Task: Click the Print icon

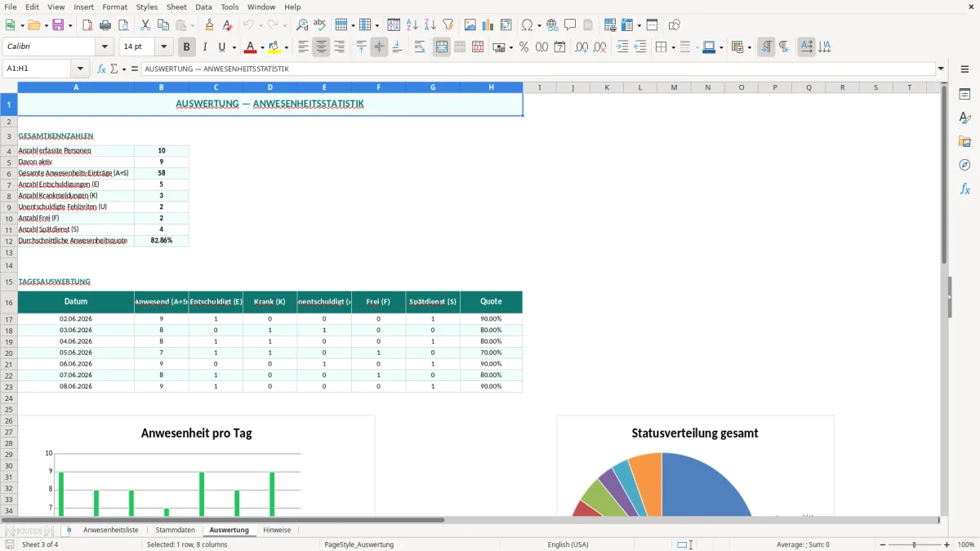Action: [x=105, y=25]
